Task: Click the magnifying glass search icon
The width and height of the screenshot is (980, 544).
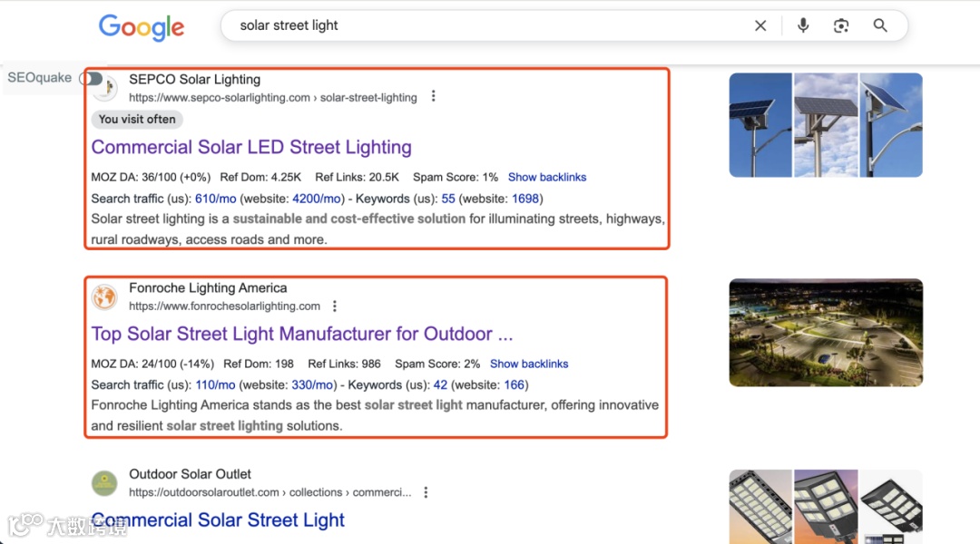Action: pos(880,25)
